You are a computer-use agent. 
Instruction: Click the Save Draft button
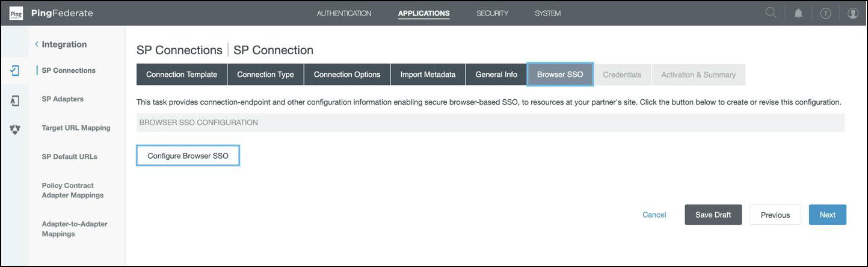tap(713, 215)
